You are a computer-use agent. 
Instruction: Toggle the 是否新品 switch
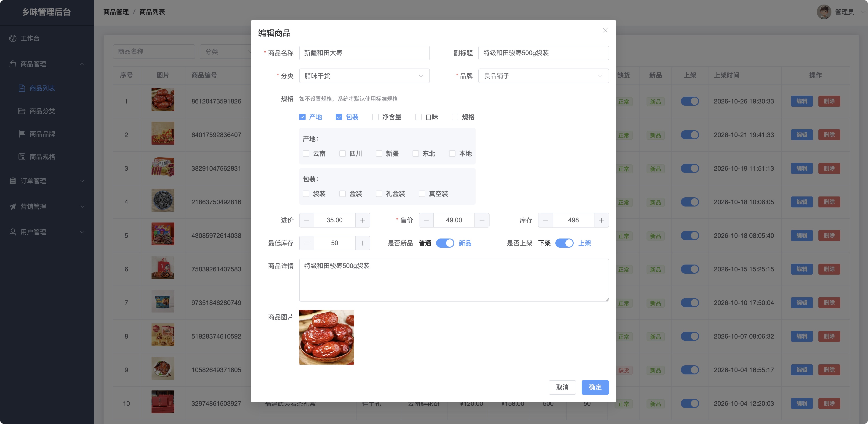445,243
